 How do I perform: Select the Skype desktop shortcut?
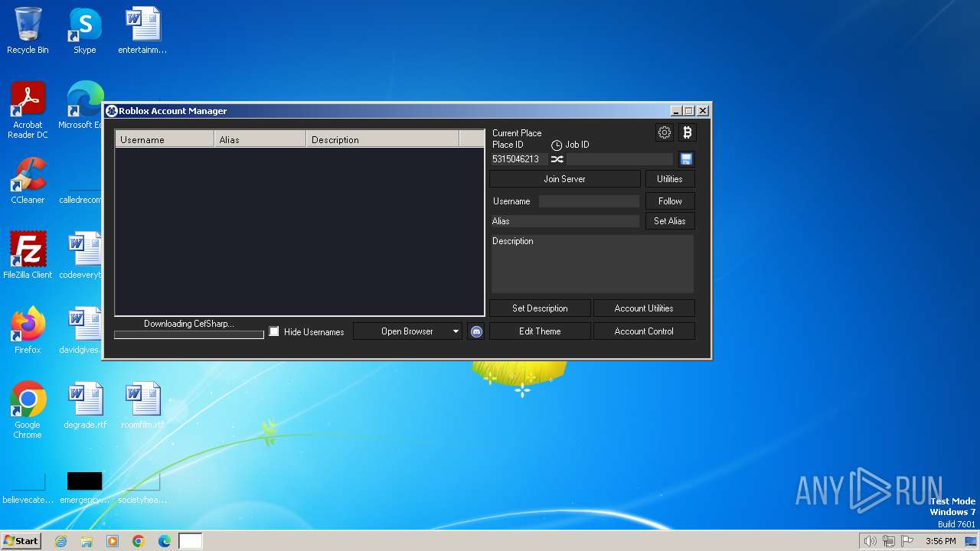click(85, 31)
